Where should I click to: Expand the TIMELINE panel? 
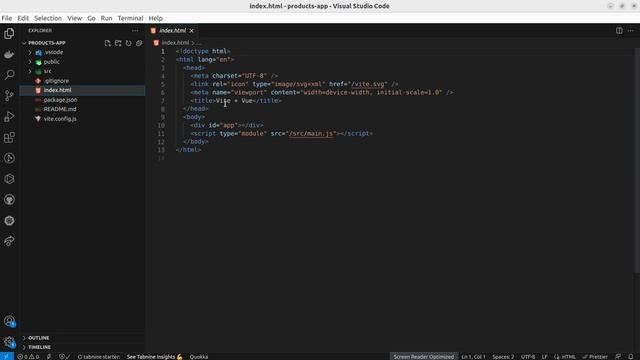click(39, 347)
